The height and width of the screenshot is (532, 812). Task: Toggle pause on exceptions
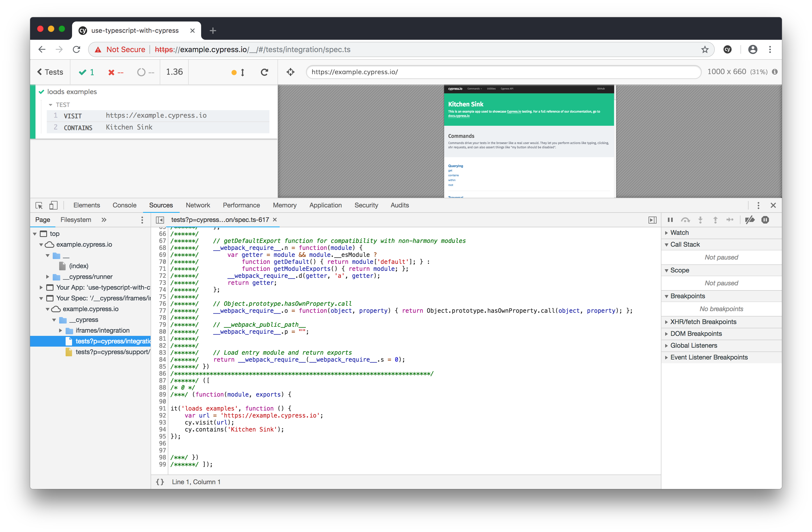point(765,220)
